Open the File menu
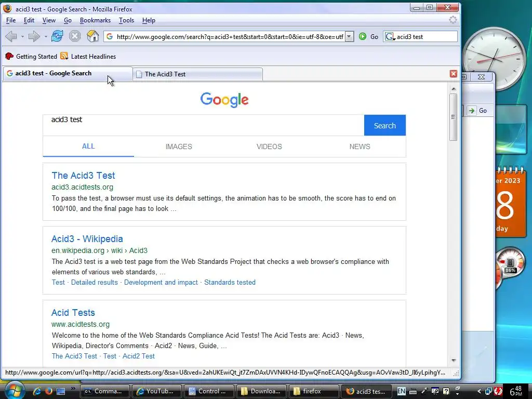Image resolution: width=532 pixels, height=399 pixels. tap(11, 20)
